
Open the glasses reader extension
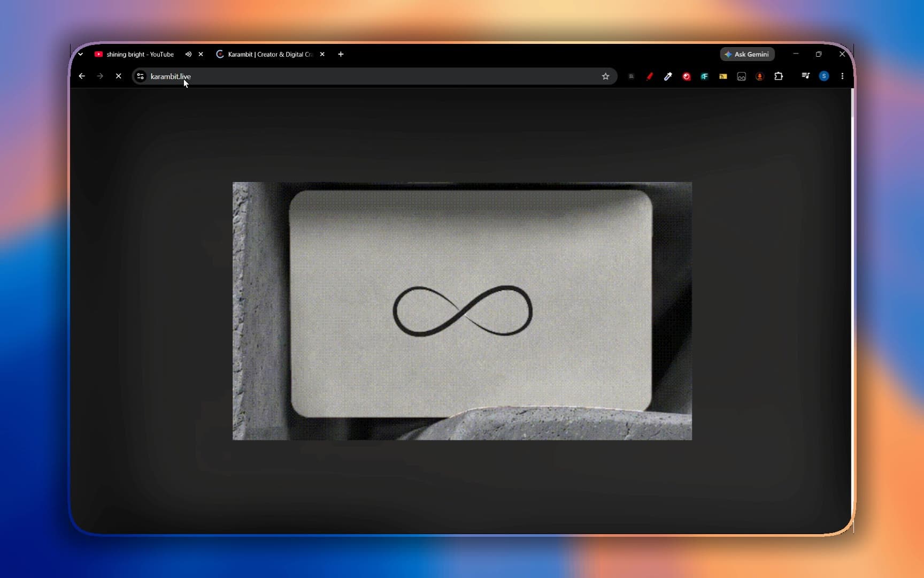(741, 76)
